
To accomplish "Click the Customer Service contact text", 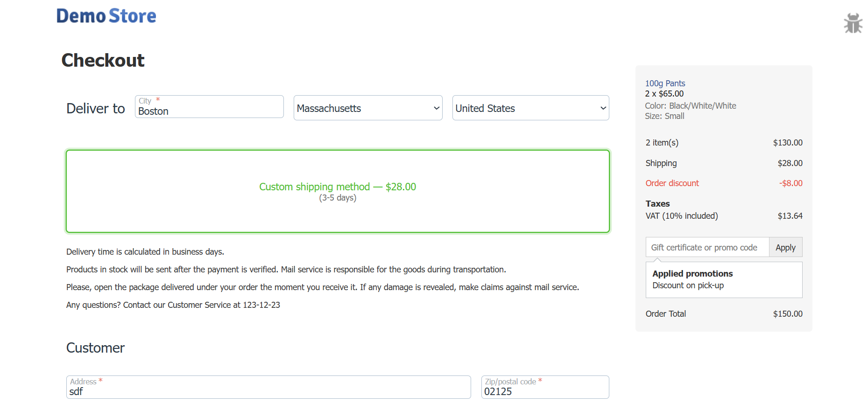I will (x=173, y=305).
